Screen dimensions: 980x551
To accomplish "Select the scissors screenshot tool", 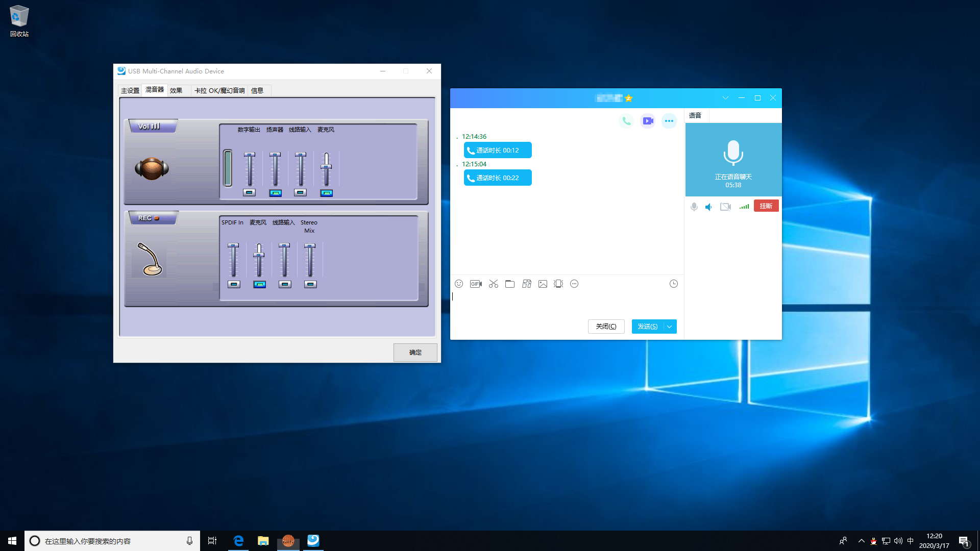I will point(493,284).
